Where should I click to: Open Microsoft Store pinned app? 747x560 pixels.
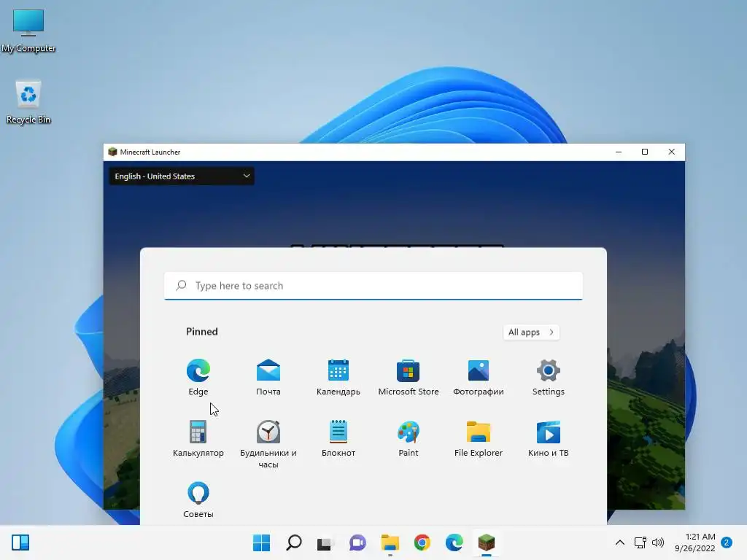tap(409, 377)
